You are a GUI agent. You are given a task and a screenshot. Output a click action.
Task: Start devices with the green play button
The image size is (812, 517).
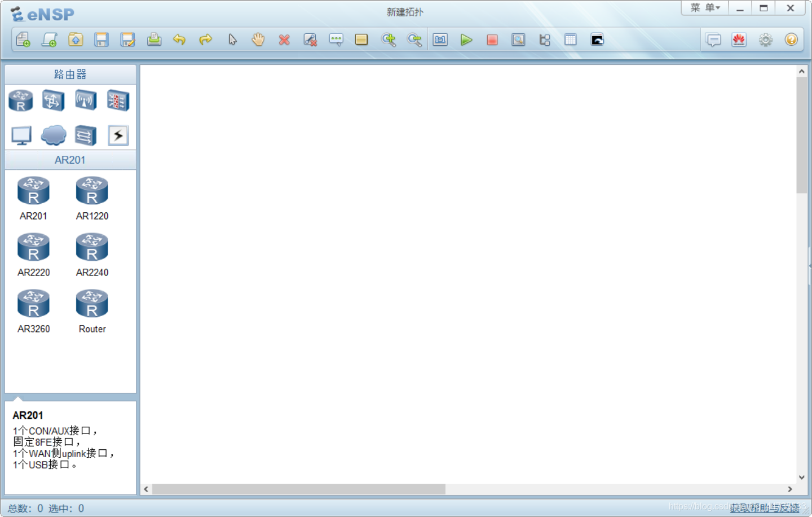tap(466, 40)
